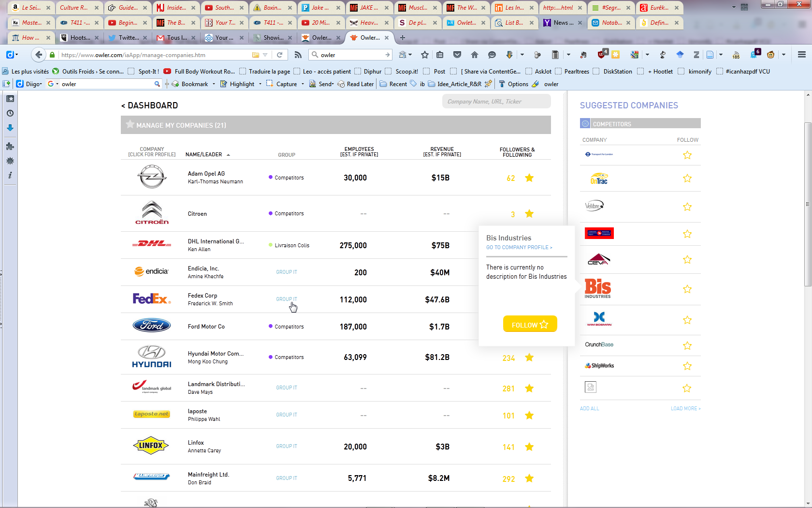The height and width of the screenshot is (508, 812).
Task: Switch to the News Yahoo tab
Action: (x=563, y=22)
